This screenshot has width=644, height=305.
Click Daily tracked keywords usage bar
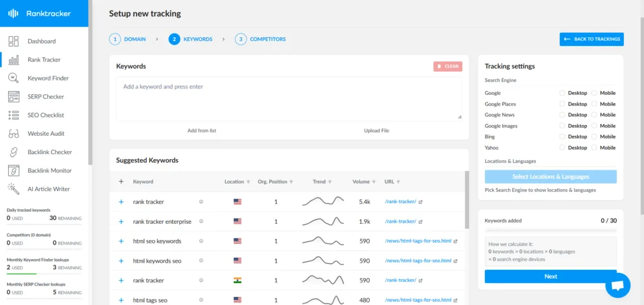click(44, 224)
